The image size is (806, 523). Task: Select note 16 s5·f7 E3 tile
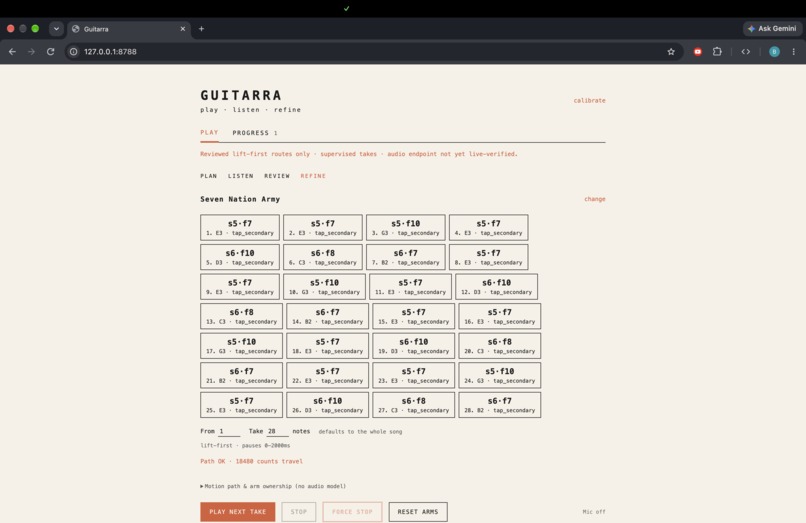[500, 316]
